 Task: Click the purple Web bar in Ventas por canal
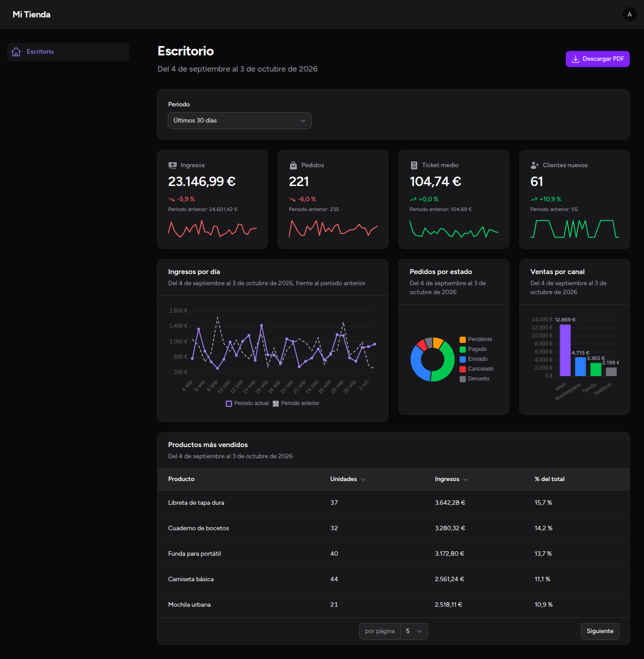tap(565, 350)
